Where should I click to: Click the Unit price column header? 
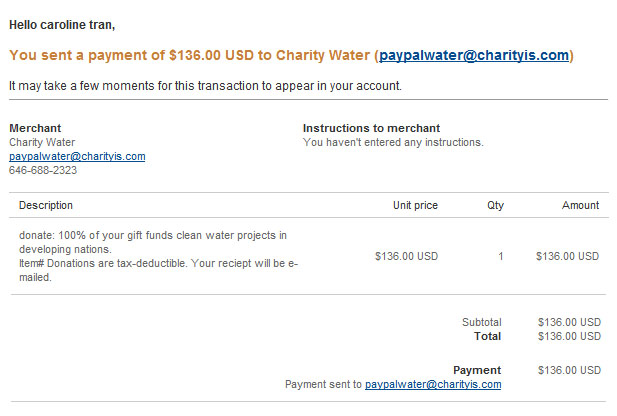click(x=415, y=205)
